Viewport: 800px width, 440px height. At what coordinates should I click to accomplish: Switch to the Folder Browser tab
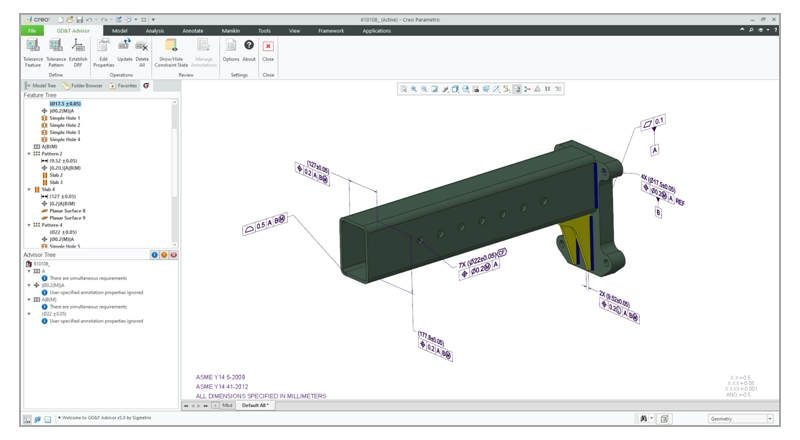point(82,85)
